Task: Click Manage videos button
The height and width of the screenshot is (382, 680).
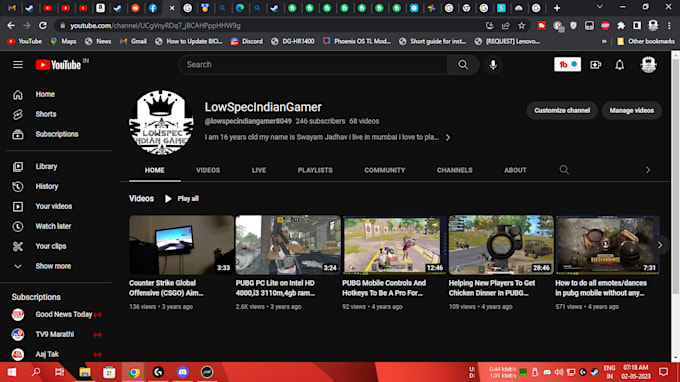Action: pyautogui.click(x=631, y=111)
